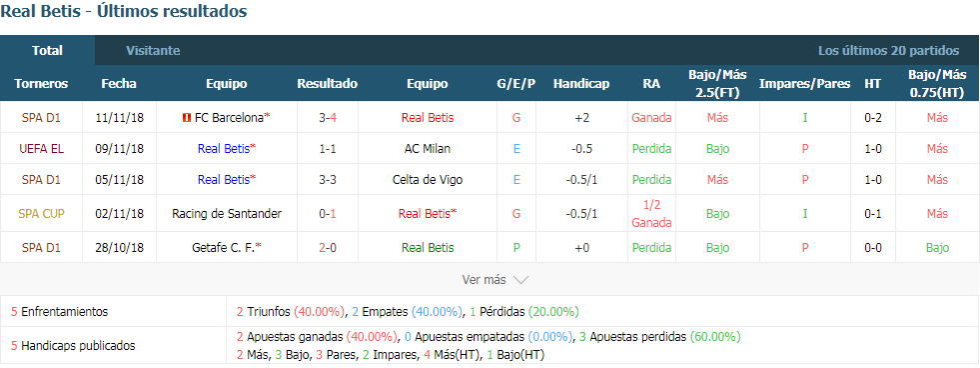Click the Impares/Pares column header
The width and height of the screenshot is (980, 368).
[x=804, y=84]
